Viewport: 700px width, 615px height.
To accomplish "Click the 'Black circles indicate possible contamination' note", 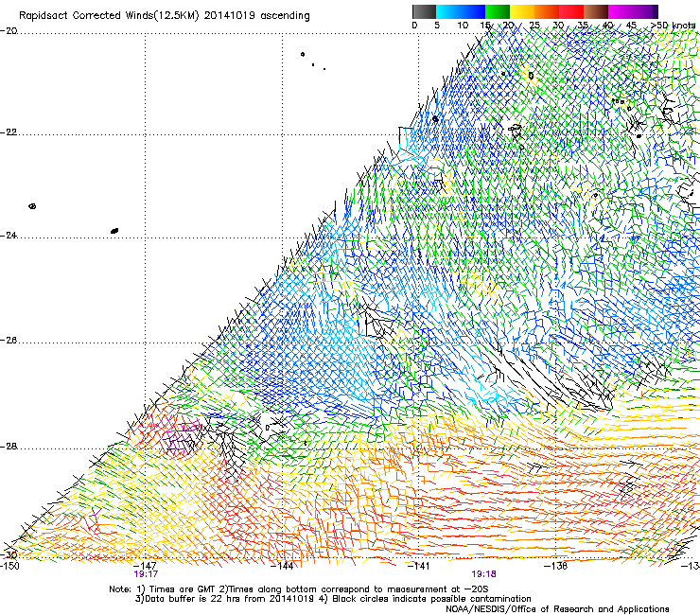I will [x=431, y=599].
